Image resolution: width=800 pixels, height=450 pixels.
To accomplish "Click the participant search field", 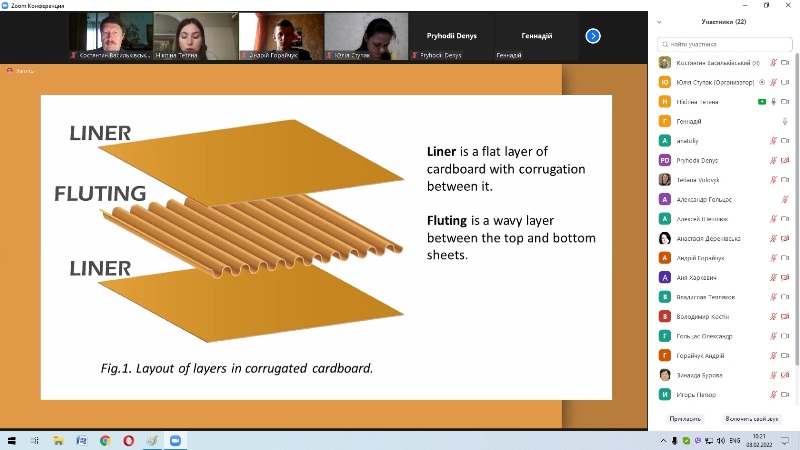I will click(x=724, y=44).
